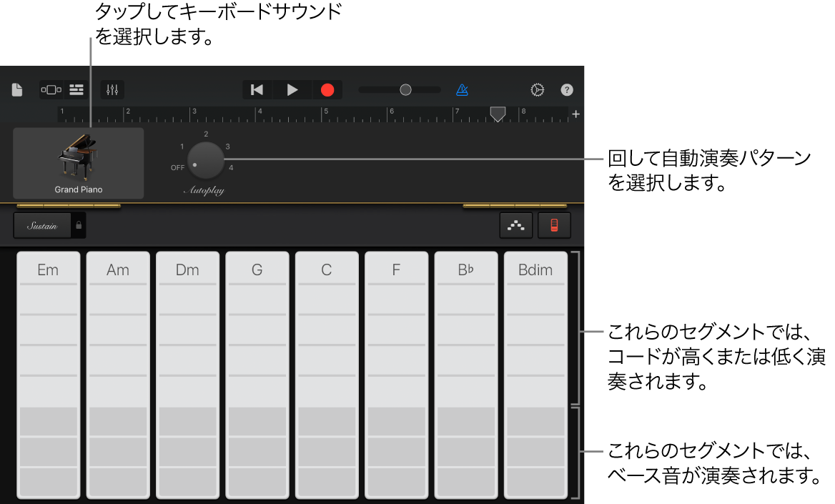Open GarageBand Help with the question mark

tap(566, 89)
